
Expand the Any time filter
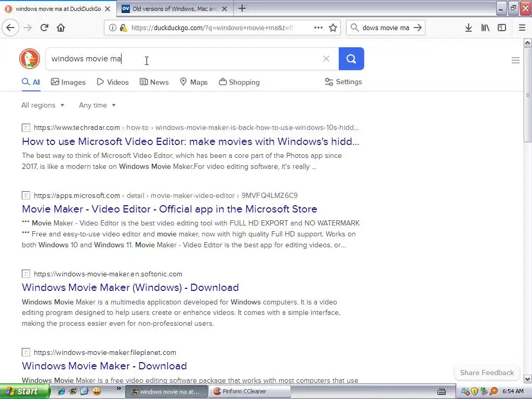[97, 105]
